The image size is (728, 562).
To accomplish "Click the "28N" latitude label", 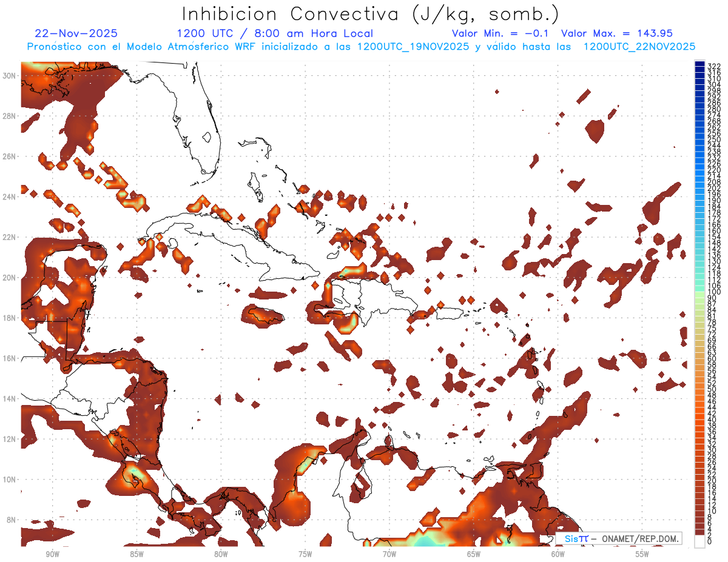I will 10,116.
